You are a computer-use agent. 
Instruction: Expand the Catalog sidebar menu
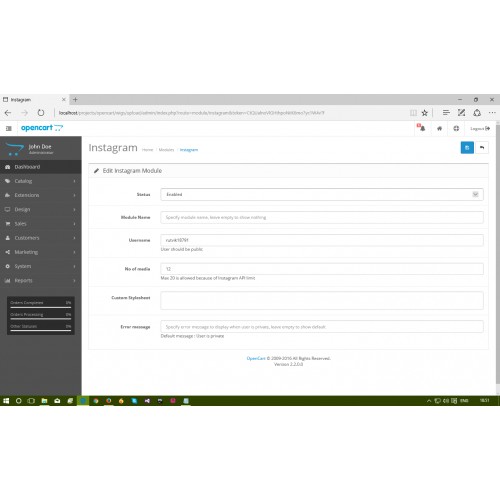41,181
